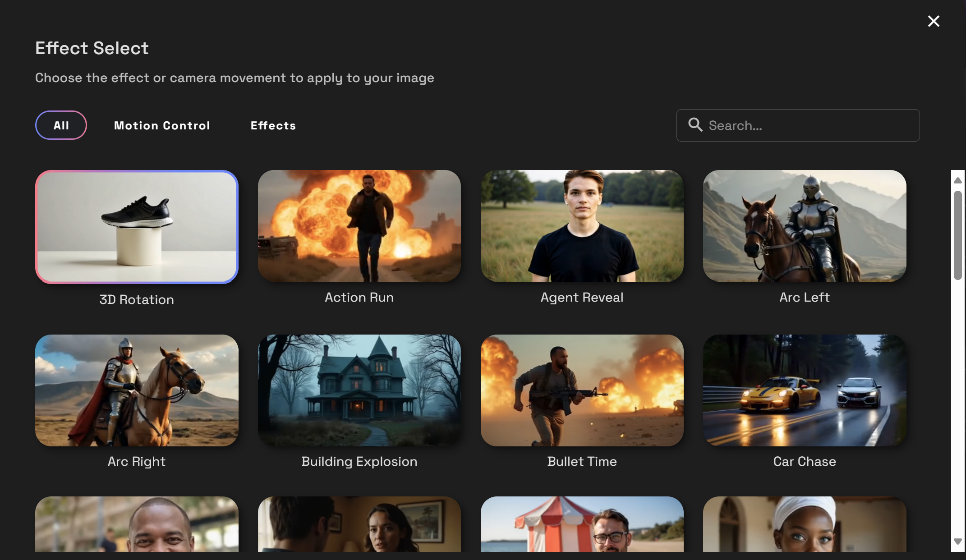Click the Effect Select heading
Screen dimensions: 966x560
tap(92, 48)
